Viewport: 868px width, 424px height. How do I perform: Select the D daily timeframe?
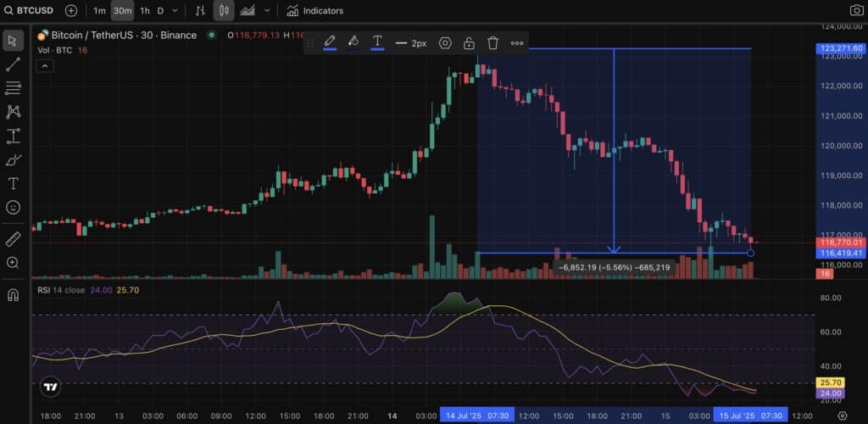[x=160, y=10]
